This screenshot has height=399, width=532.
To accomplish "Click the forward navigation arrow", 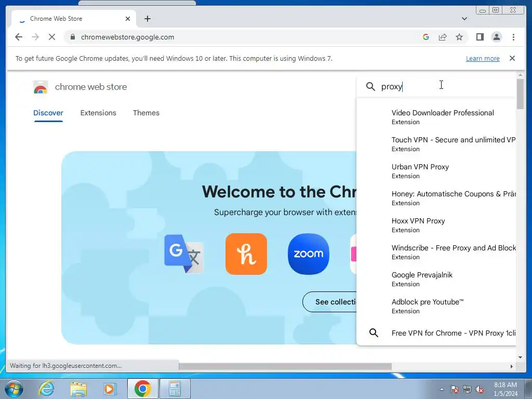I will click(x=35, y=37).
